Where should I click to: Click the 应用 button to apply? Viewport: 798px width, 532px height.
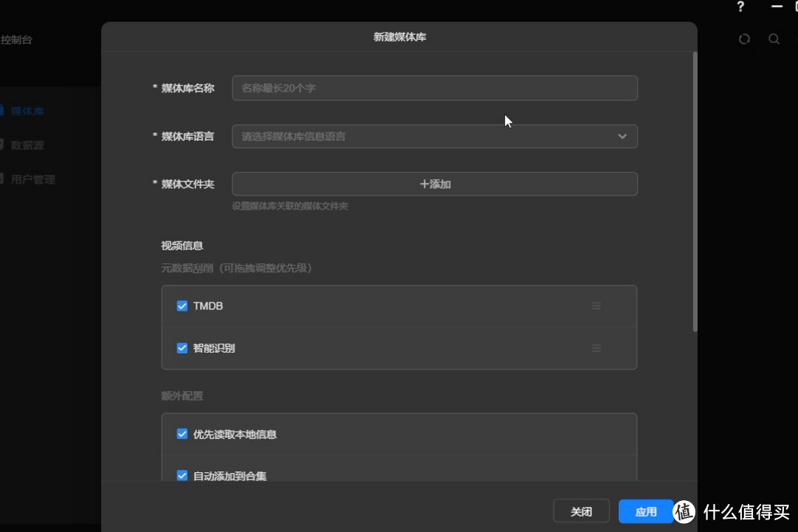646,511
